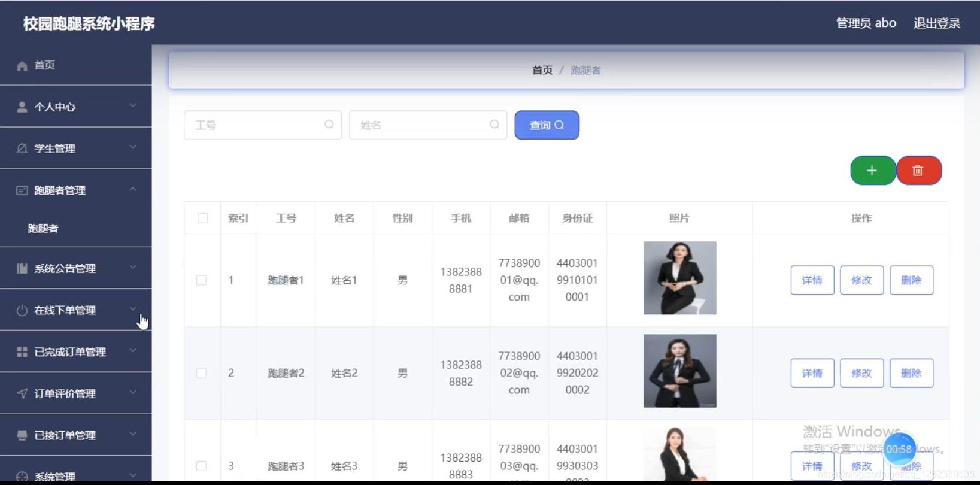
Task: Expand 在线下单管理 using its chevron
Action: 133,309
